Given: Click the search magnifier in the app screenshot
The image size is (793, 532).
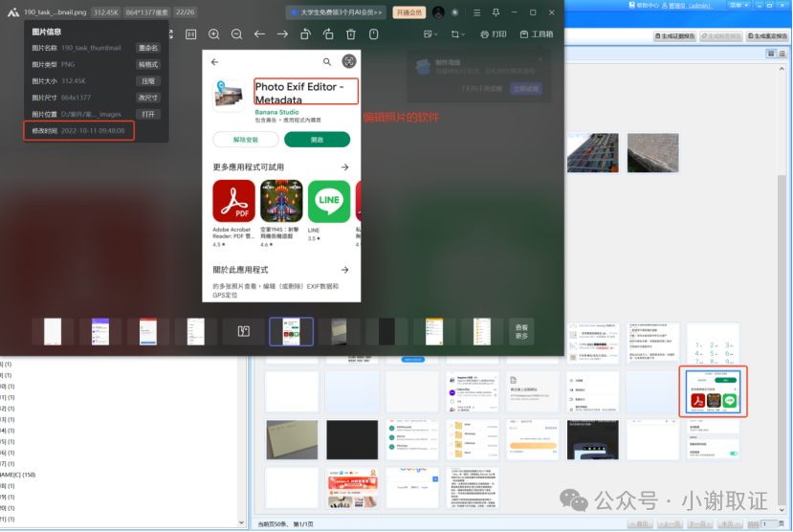Looking at the screenshot, I should coord(327,61).
